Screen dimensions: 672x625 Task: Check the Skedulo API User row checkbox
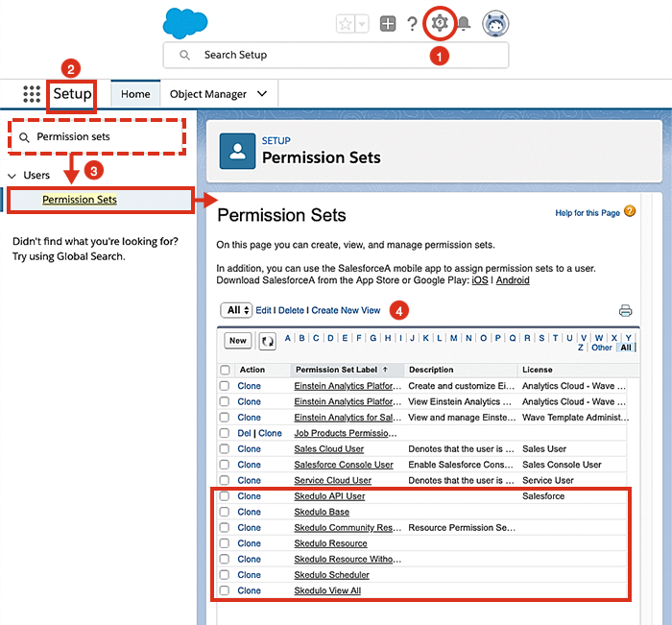point(224,496)
